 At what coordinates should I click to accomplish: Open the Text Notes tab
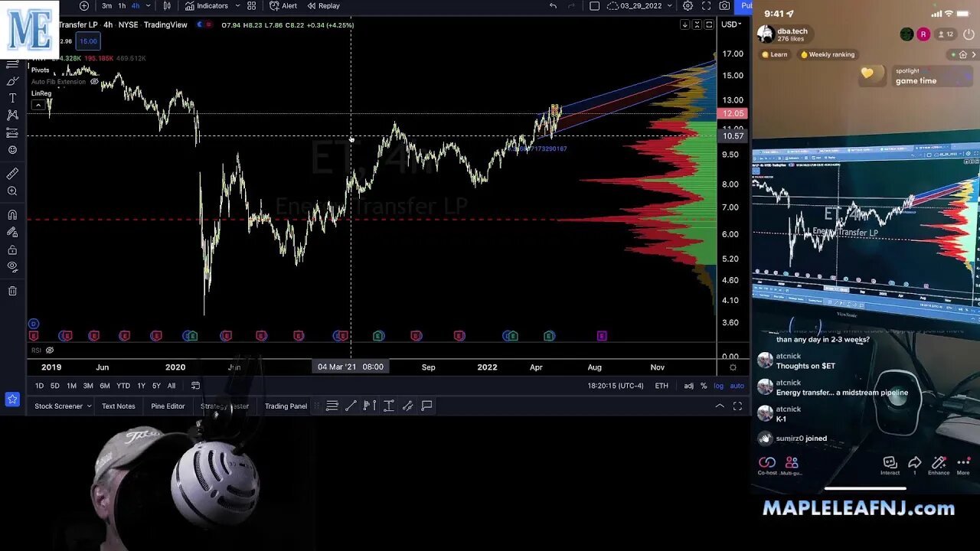tap(118, 406)
